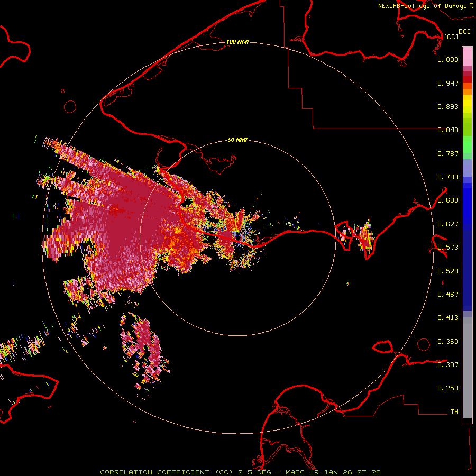Click the 0.253 scale value

[448, 388]
